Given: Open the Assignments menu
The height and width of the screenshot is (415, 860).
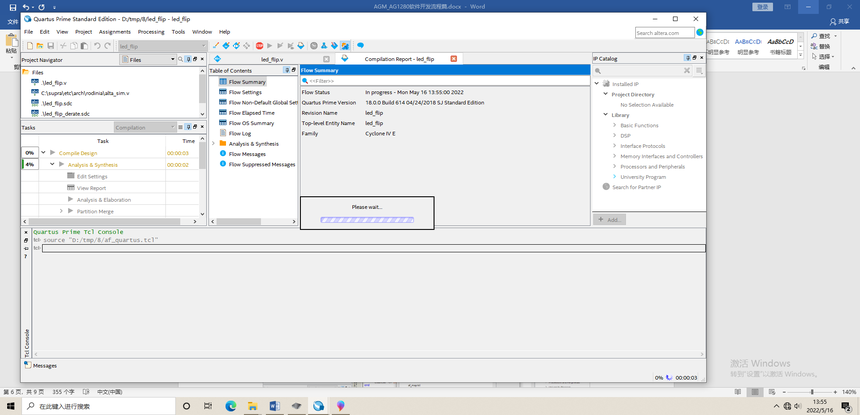Looking at the screenshot, I should point(115,32).
